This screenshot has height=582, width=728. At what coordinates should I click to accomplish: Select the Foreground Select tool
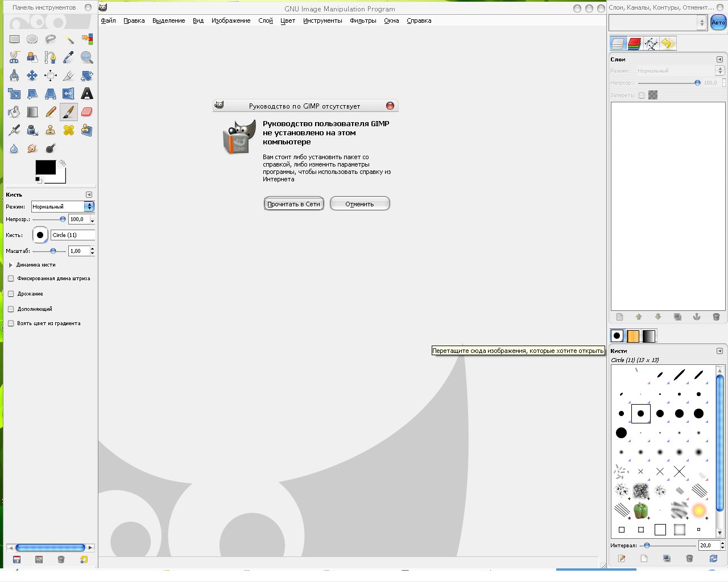tap(32, 57)
